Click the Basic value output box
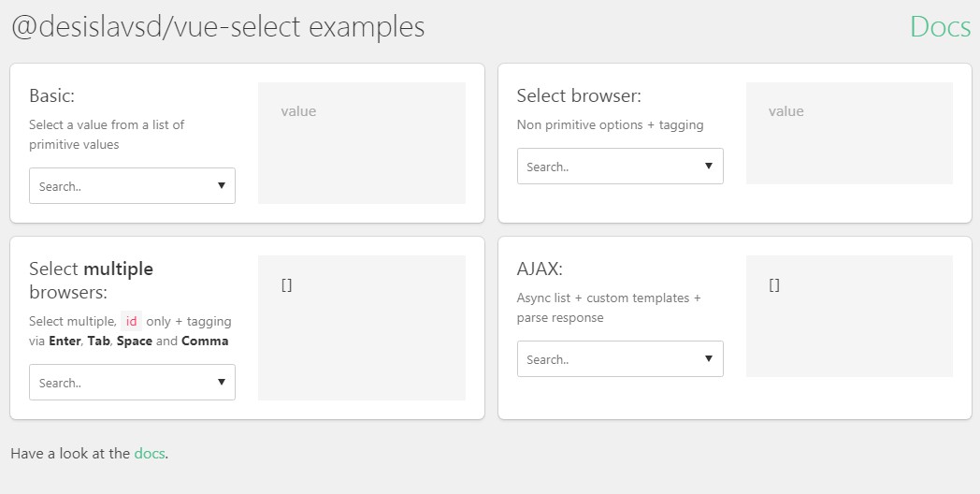The image size is (980, 494). pos(361,143)
